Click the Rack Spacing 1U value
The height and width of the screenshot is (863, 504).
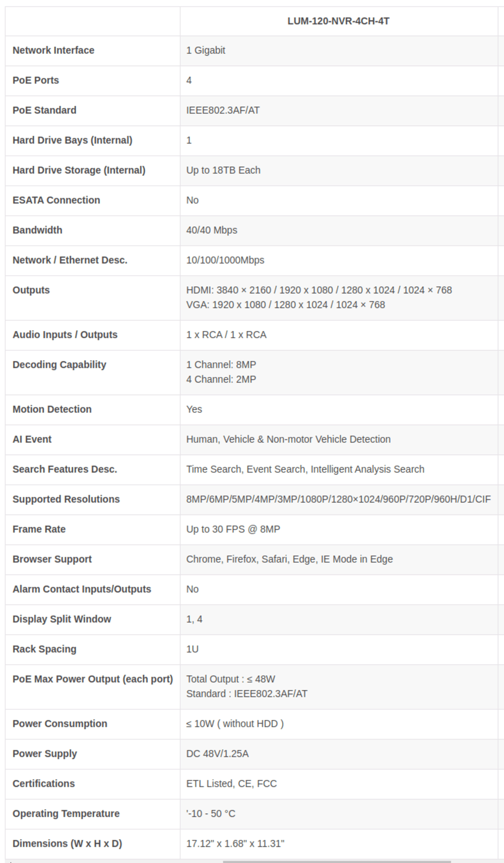point(193,649)
